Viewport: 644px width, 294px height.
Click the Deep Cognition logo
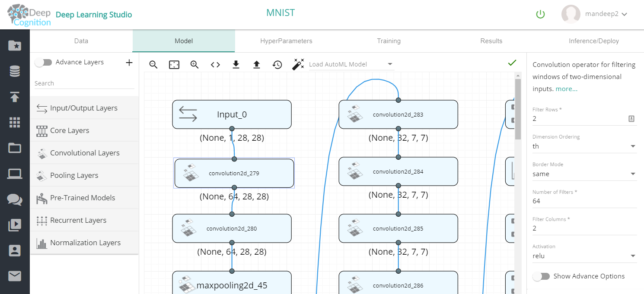tap(29, 15)
